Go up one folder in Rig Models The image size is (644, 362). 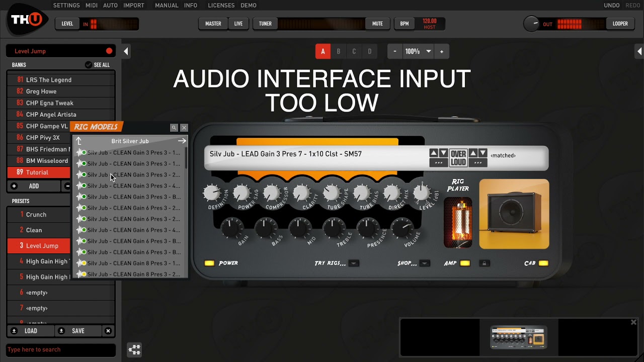[x=79, y=141]
